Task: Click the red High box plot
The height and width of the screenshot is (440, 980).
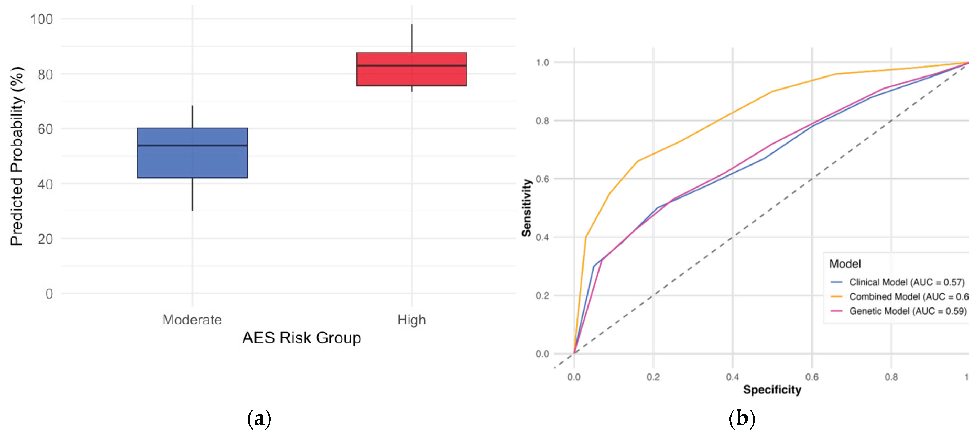Action: click(412, 69)
